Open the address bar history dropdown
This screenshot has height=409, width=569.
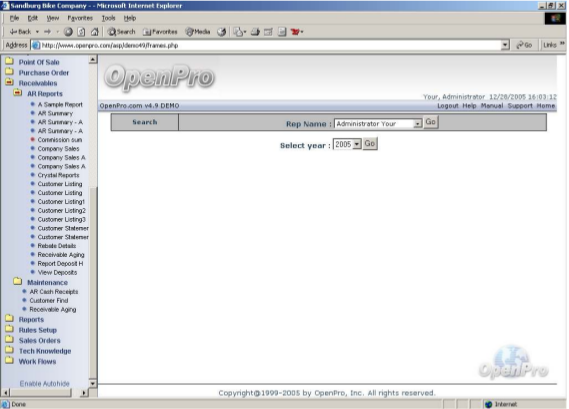(x=505, y=45)
